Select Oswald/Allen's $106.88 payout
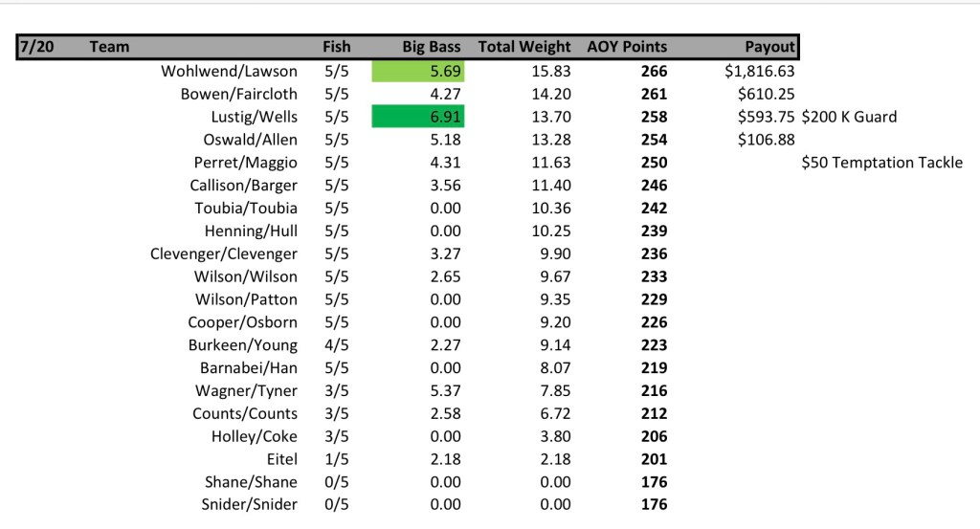Viewport: 980px width, 529px height. coord(767,140)
